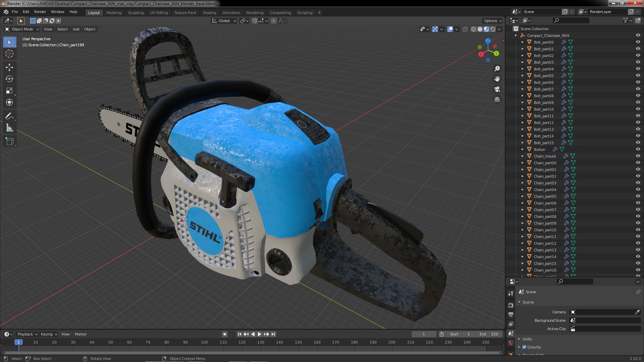
Task: Click the timeline horizontal scrollbar
Action: click(252, 353)
